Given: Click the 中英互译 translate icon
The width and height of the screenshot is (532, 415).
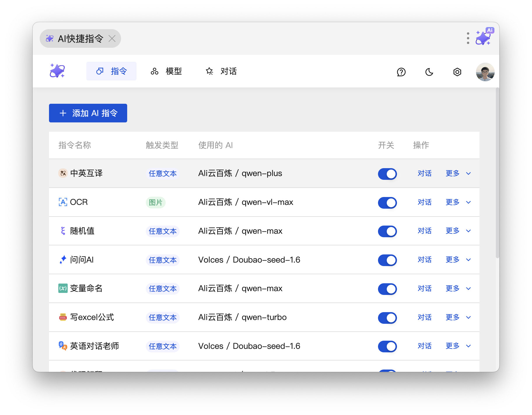Looking at the screenshot, I should [x=63, y=173].
